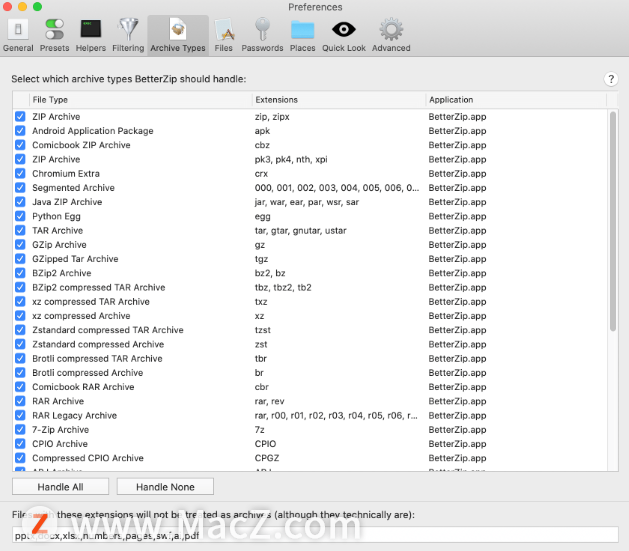Click the CPGZ extension cell
The image size is (629, 551).
click(267, 458)
